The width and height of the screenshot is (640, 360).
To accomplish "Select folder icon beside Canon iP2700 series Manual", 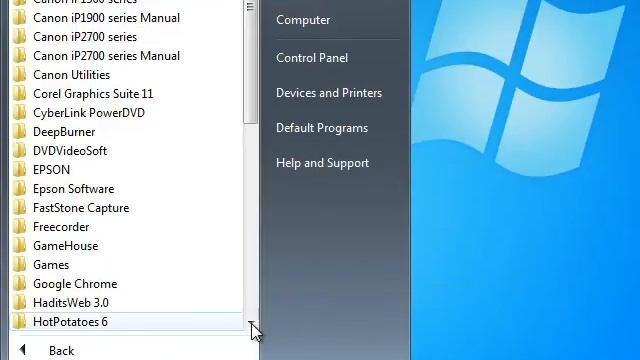I will pyautogui.click(x=19, y=56).
